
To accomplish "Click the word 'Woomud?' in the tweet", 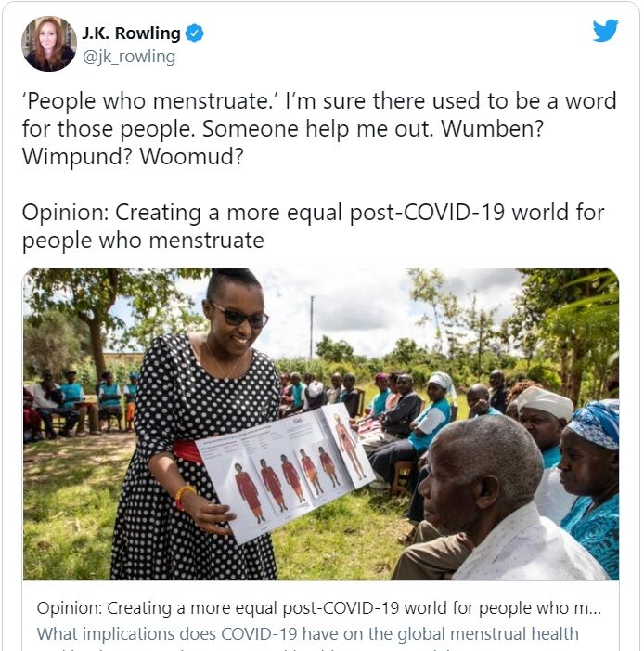I will (x=191, y=157).
